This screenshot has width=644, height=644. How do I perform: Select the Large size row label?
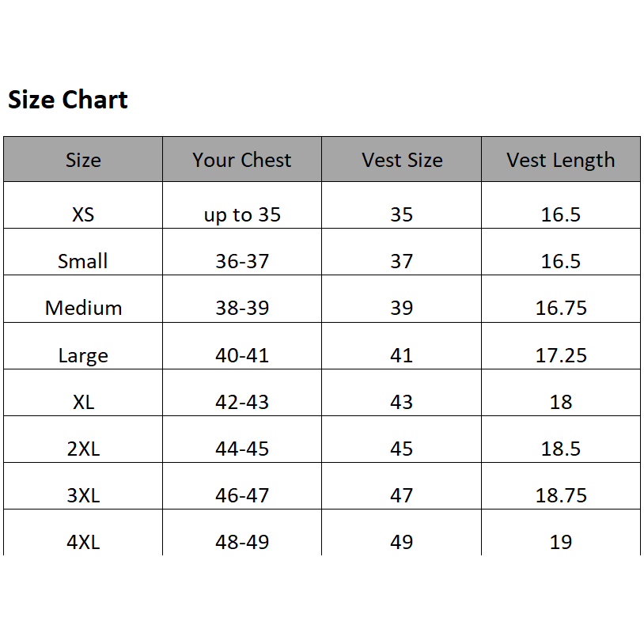[x=83, y=355]
